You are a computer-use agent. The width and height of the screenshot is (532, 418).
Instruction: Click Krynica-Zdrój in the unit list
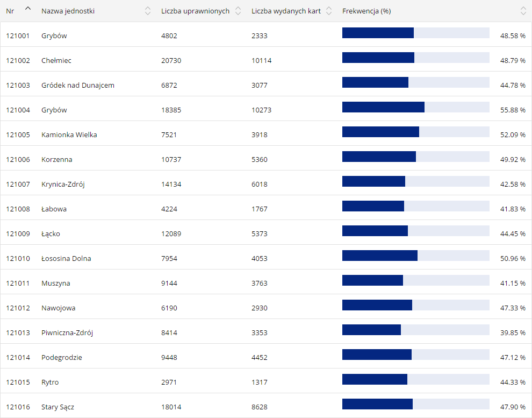[x=63, y=185]
